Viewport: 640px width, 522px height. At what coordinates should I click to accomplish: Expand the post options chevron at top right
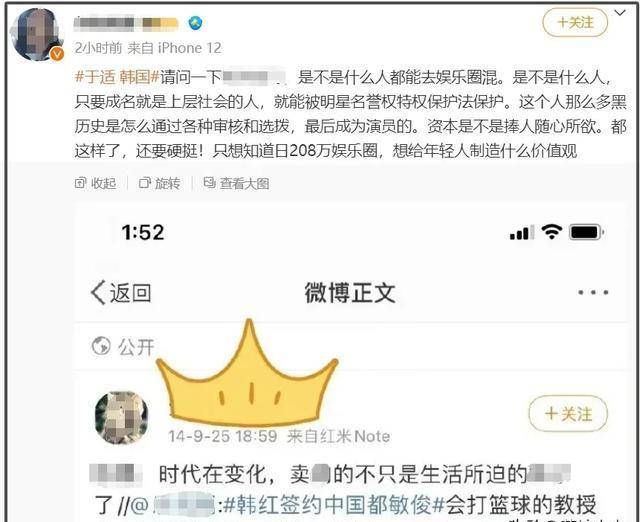click(620, 13)
